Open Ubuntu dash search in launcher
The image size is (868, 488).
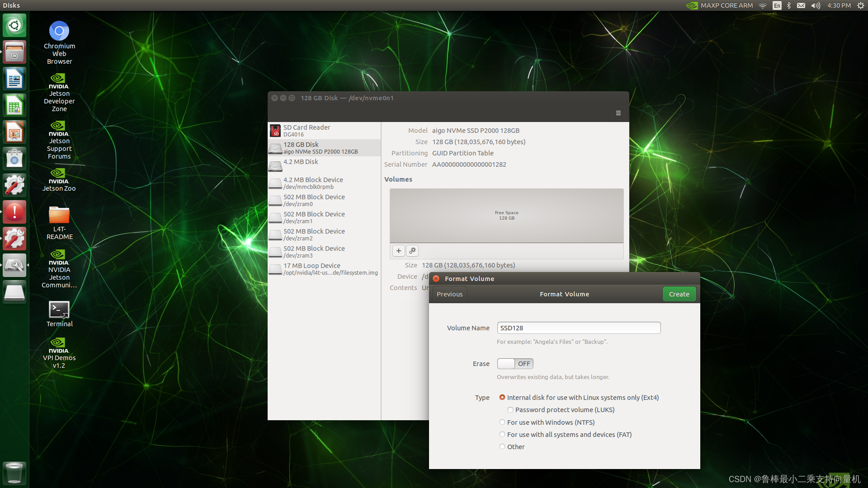click(14, 25)
